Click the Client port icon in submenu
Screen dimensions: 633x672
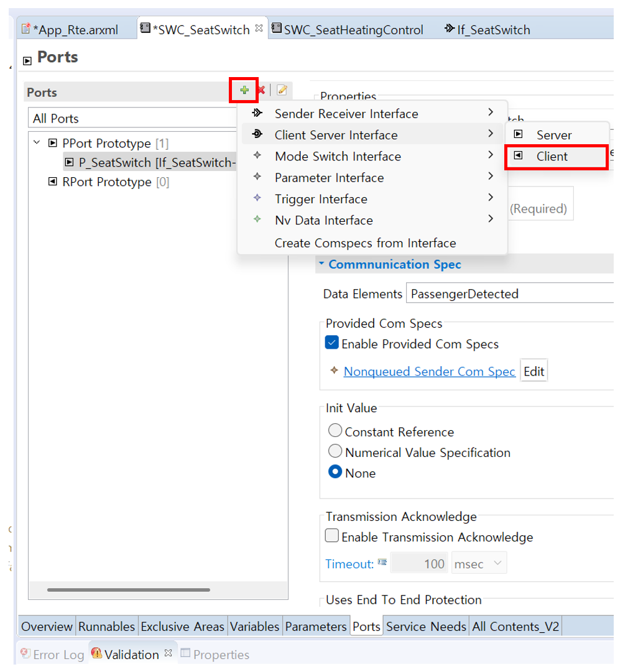coord(518,155)
